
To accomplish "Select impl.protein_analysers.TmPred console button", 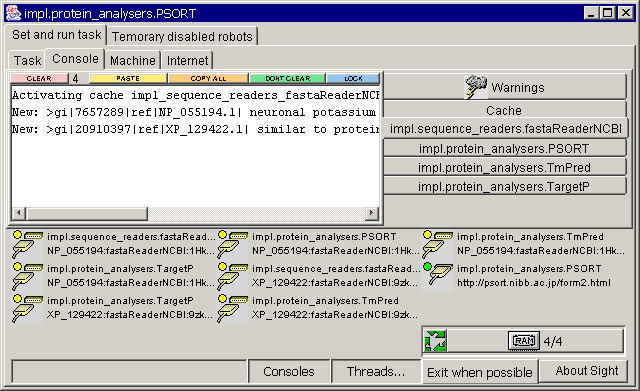I will pyautogui.click(x=504, y=167).
